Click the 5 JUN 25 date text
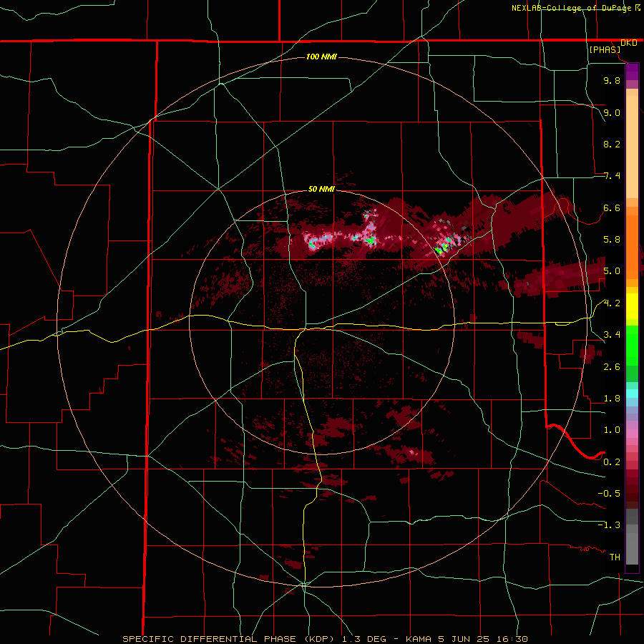644x644 pixels. tap(464, 639)
